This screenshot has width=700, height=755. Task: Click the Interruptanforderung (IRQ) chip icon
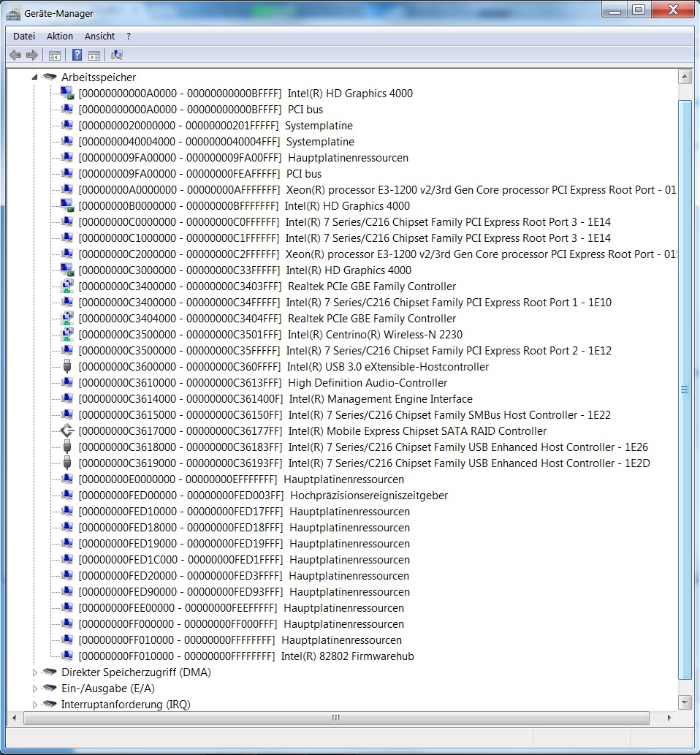50,704
